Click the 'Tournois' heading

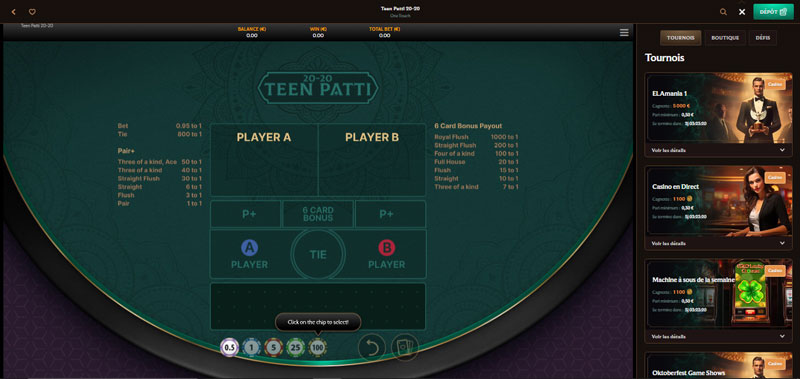pos(664,58)
